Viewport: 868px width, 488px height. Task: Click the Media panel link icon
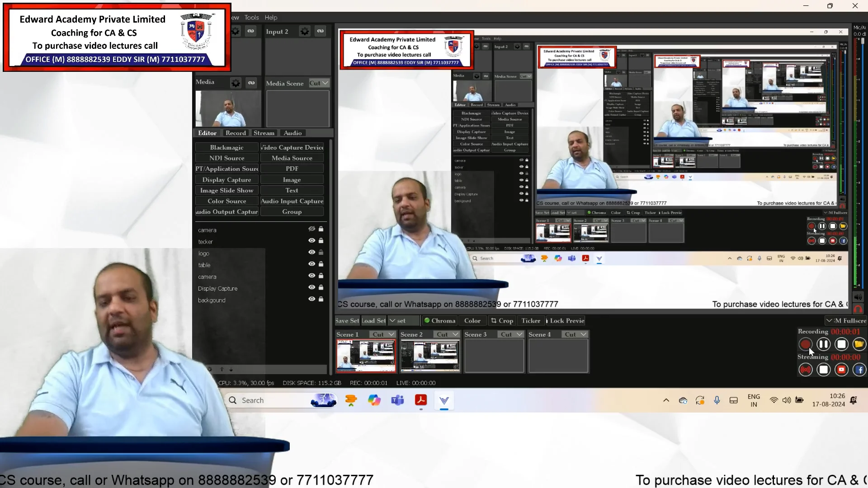251,83
